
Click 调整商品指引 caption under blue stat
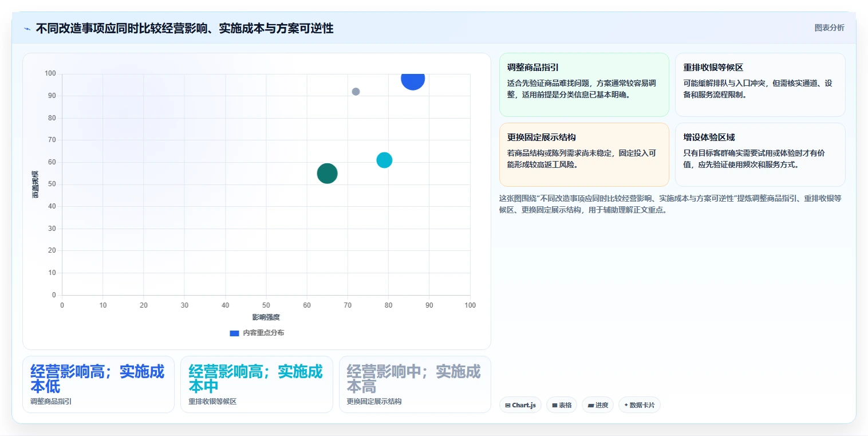tap(51, 402)
